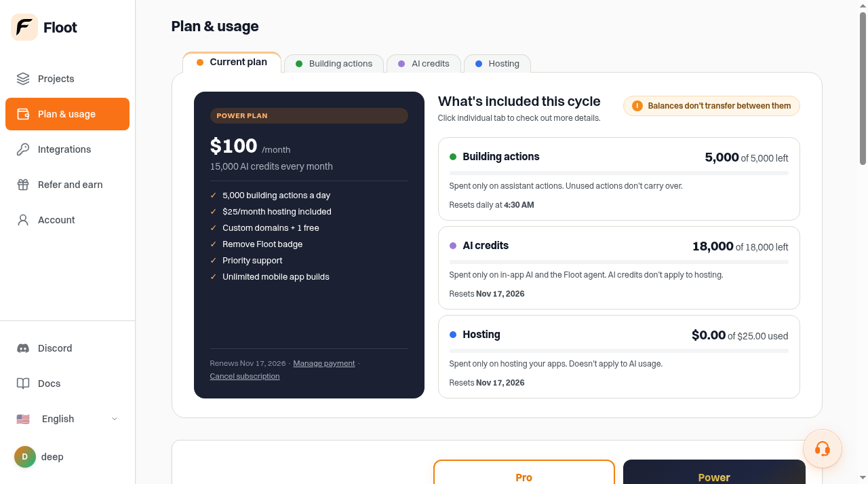This screenshot has width=868, height=484.
Task: Switch to the Hosting tab
Action: 497,64
